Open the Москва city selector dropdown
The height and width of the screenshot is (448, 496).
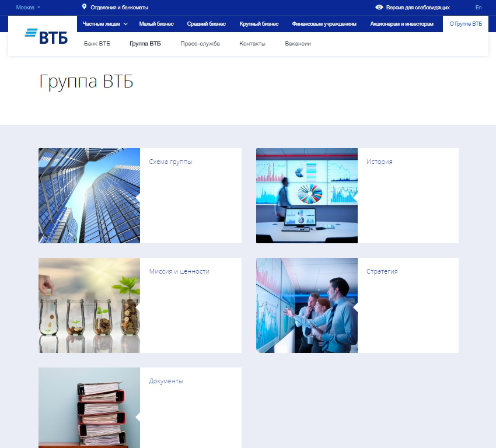(x=28, y=8)
